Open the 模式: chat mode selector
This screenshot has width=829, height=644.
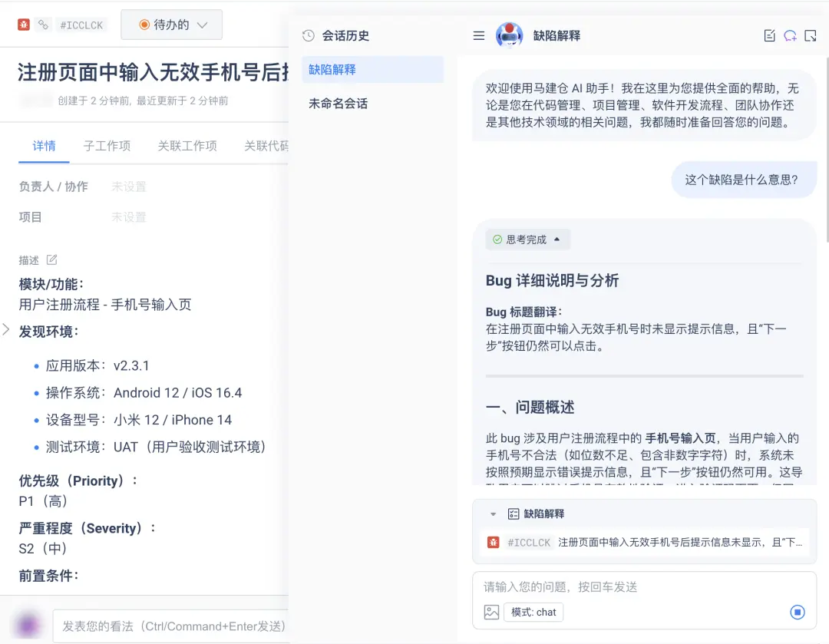click(533, 613)
